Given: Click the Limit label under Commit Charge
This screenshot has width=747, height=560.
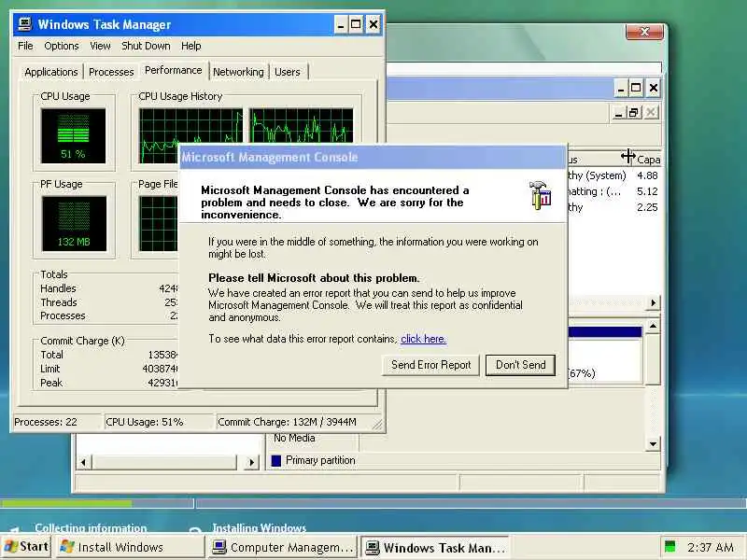Looking at the screenshot, I should (50, 369).
